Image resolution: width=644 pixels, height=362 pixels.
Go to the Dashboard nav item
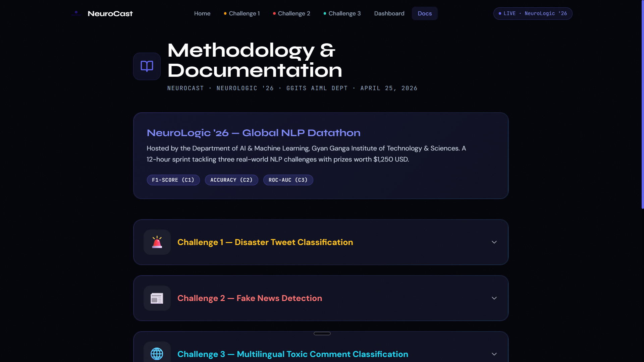(x=389, y=13)
